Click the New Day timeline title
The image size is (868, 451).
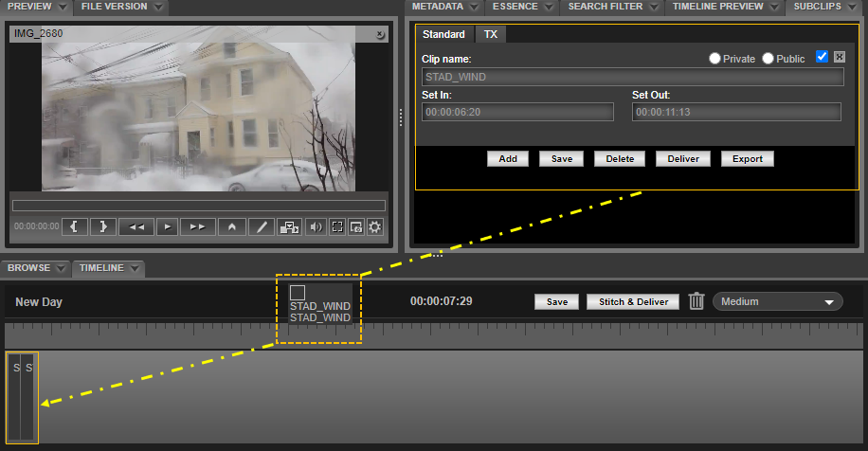[x=39, y=302]
